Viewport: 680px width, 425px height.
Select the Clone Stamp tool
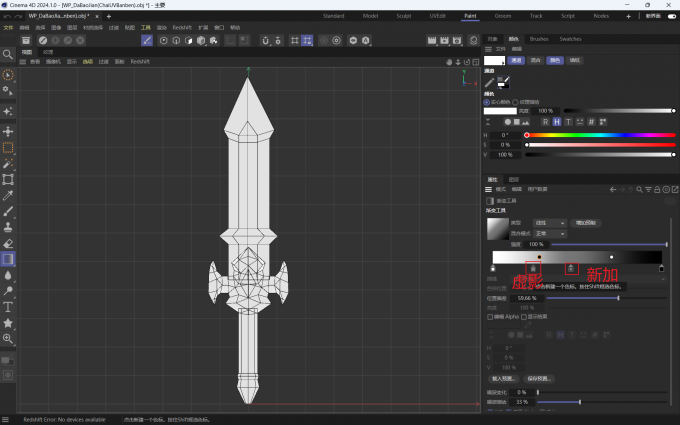[x=8, y=227]
